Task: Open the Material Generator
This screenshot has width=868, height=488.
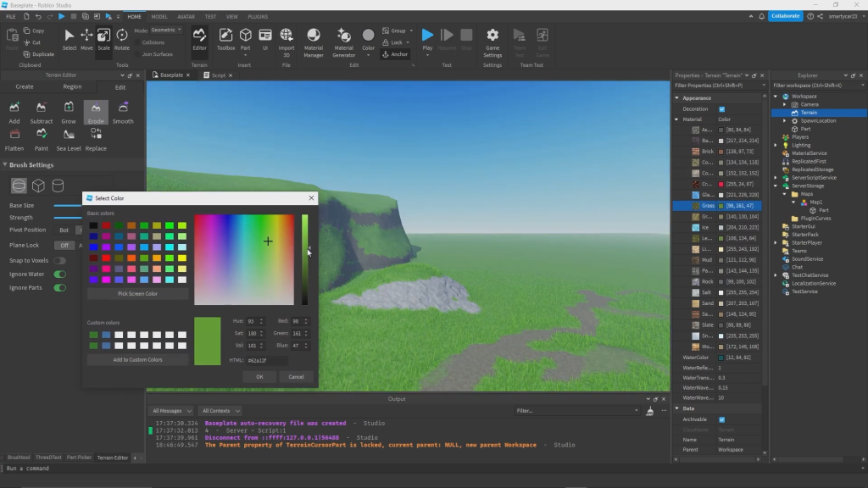Action: 344,42
